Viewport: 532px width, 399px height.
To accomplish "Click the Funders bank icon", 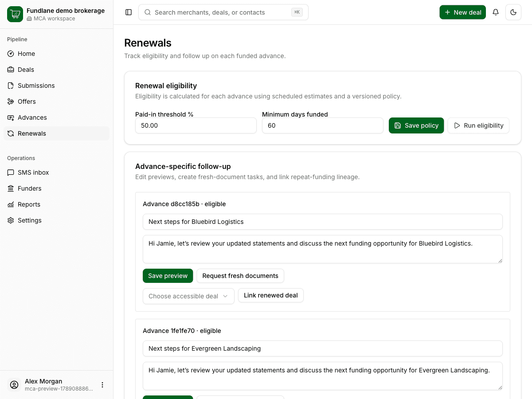I will 11,188.
